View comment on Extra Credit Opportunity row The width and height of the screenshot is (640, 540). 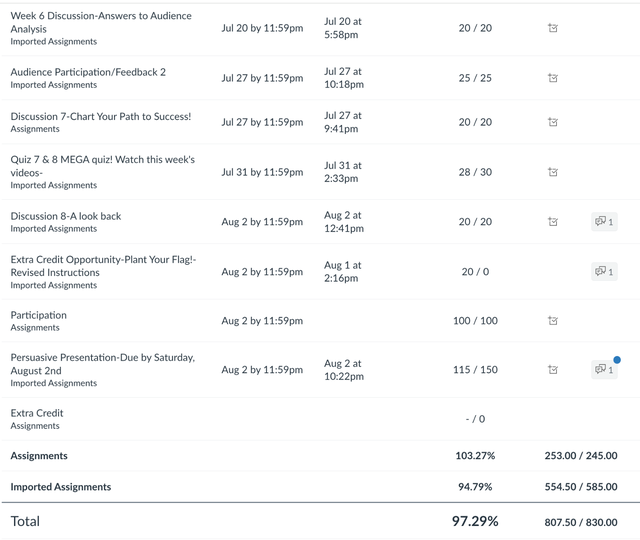pyautogui.click(x=603, y=271)
